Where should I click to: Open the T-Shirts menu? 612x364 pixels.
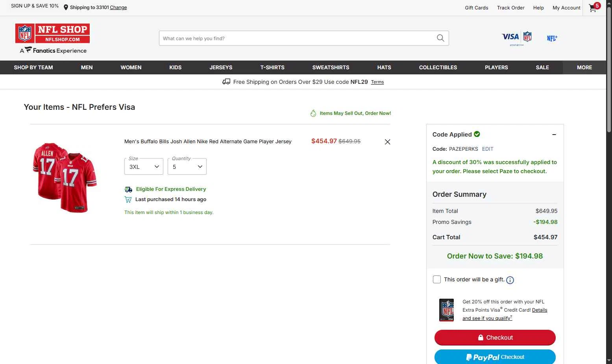272,67
